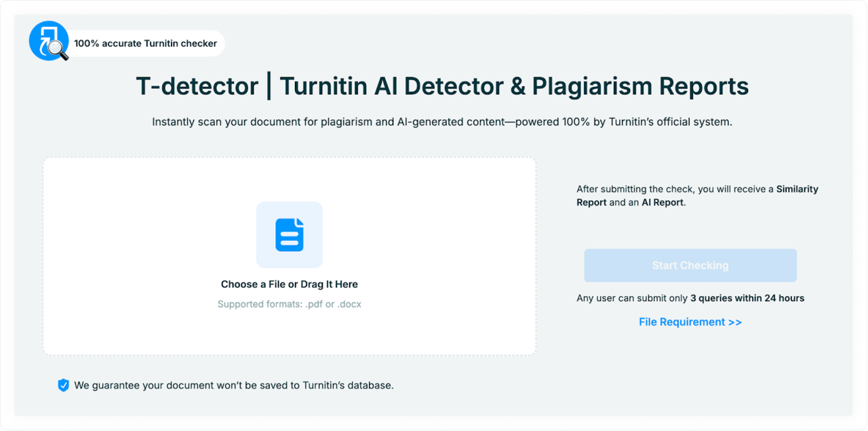Click 'Choose a File or Drag It Here' text

click(x=290, y=283)
